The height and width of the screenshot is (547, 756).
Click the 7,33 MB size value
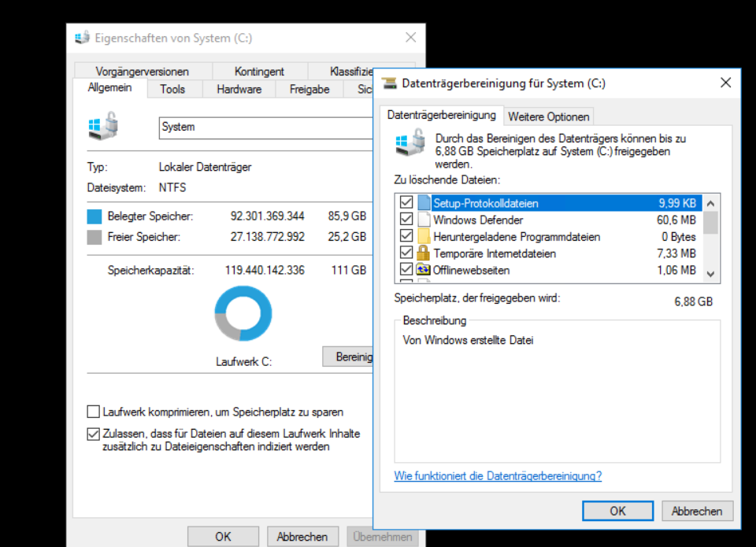click(x=676, y=253)
